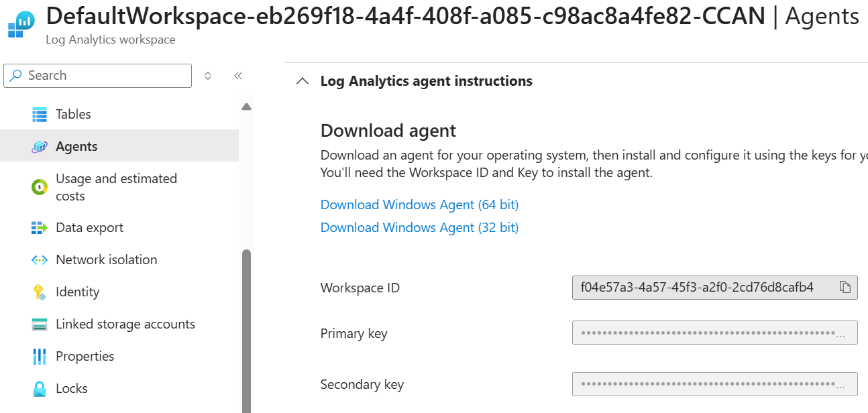Click the Properties bars icon
868x413 pixels.
(x=40, y=357)
